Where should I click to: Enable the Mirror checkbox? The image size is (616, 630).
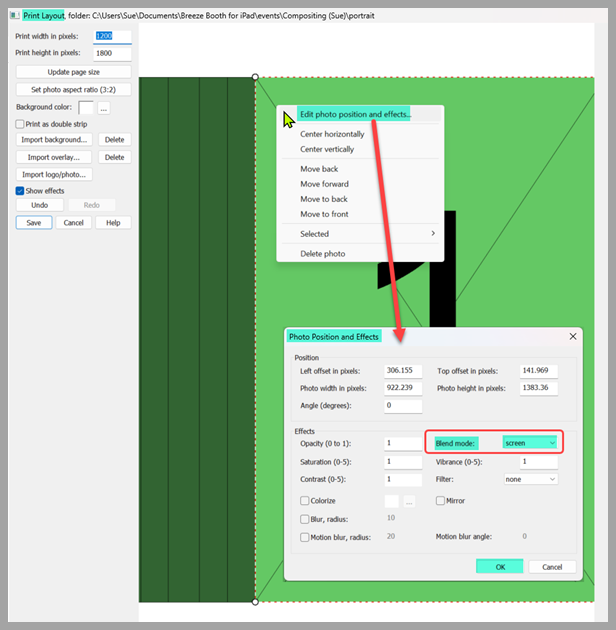(x=440, y=501)
